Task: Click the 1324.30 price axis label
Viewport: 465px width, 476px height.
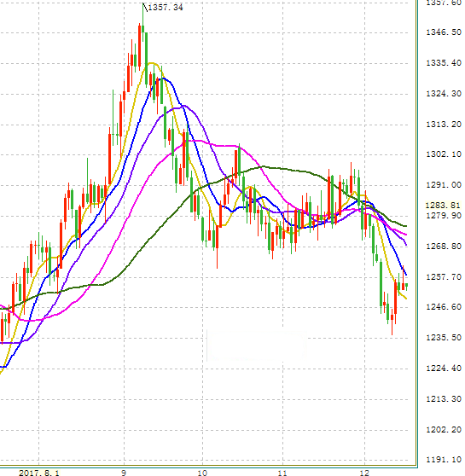Action: coord(444,94)
